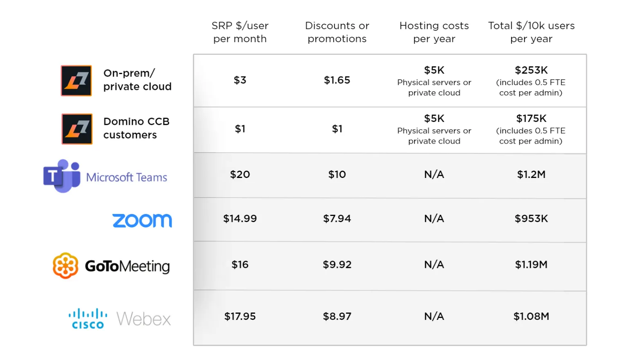Click the "On-prem/ private cloud" row label

point(137,80)
